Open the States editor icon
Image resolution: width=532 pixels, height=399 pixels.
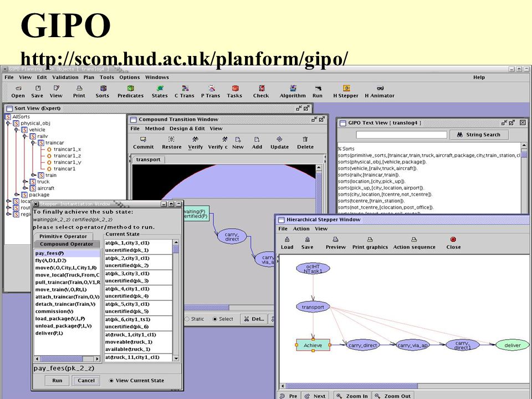160,91
